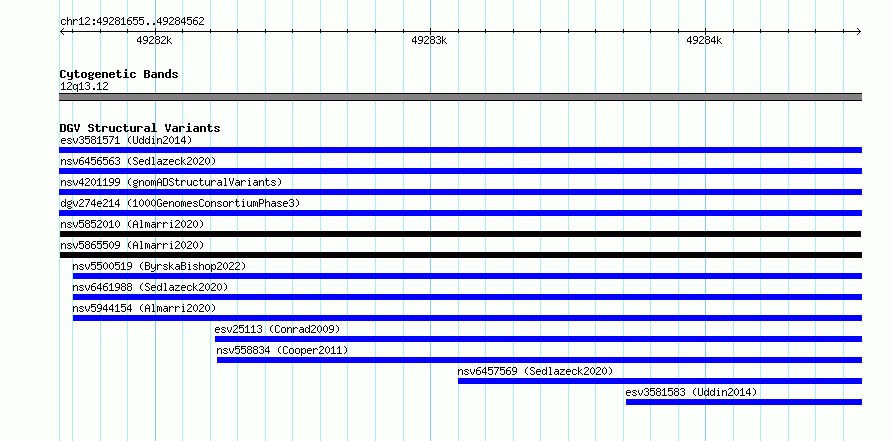Viewport: 890px width, 441px height.
Task: Click the DGV Structural Variants track title
Action: tap(140, 128)
